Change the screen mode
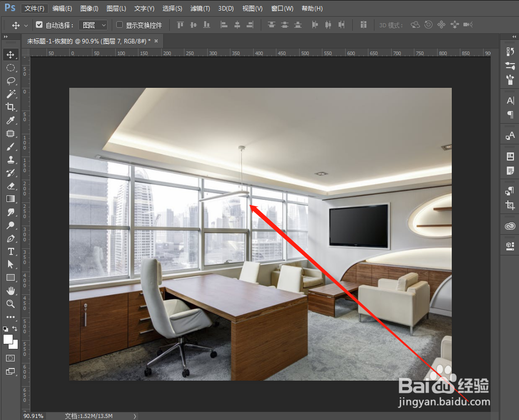 [x=11, y=372]
